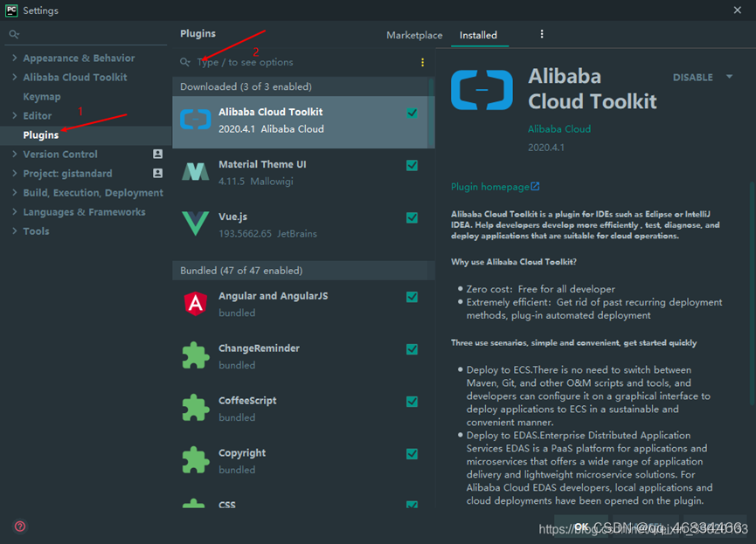
Task: Click the help question mark icon
Action: (20, 527)
